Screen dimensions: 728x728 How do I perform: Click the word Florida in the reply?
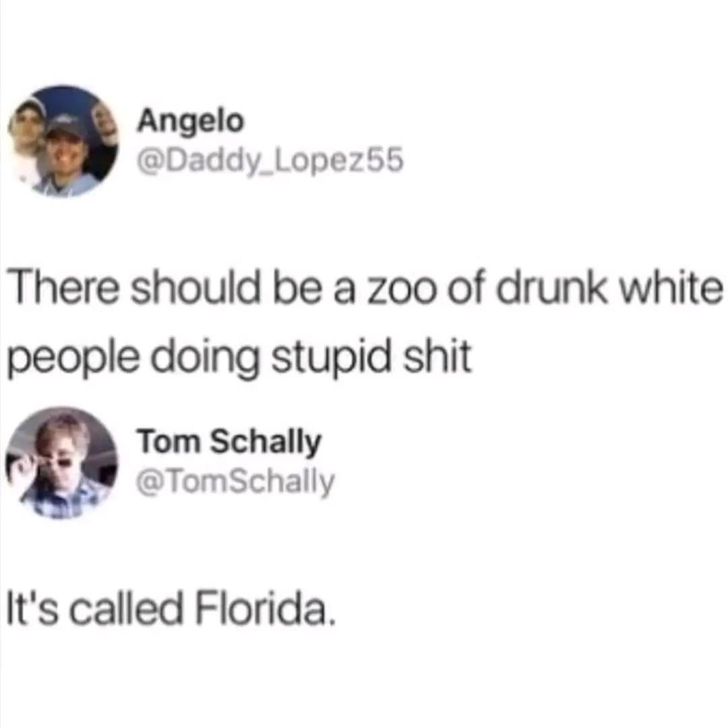[x=265, y=608]
